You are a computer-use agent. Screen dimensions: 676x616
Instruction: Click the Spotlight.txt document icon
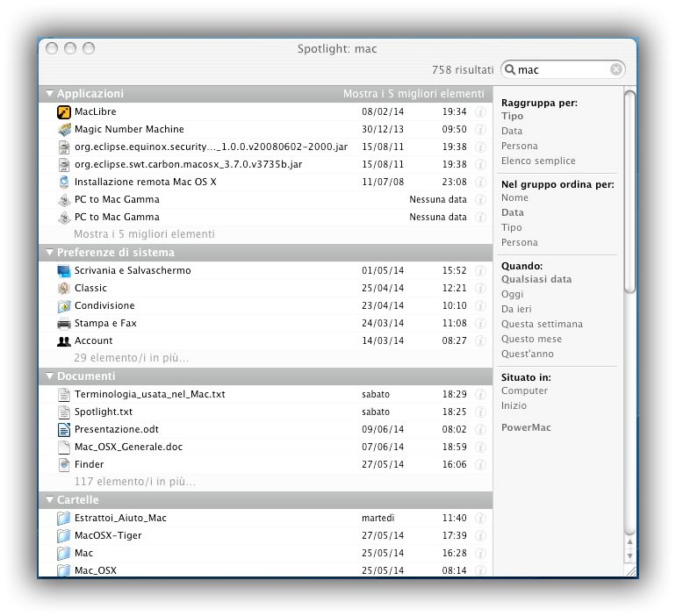pos(64,412)
